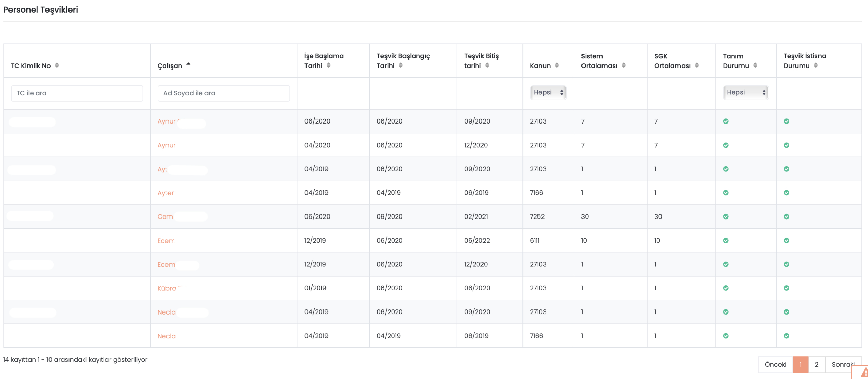Screen dimensions: 868x379
Task: Click the Önceki pagination button
Action: point(775,364)
